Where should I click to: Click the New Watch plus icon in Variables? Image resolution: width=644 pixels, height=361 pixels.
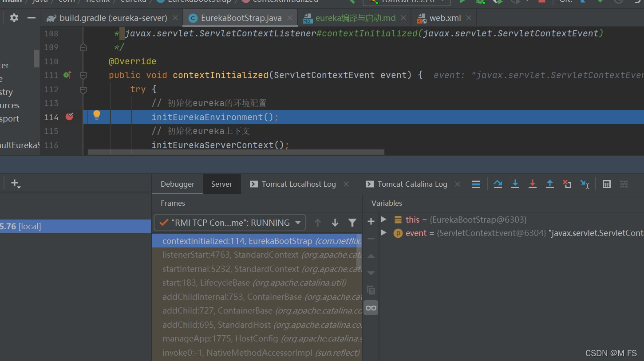[371, 221]
